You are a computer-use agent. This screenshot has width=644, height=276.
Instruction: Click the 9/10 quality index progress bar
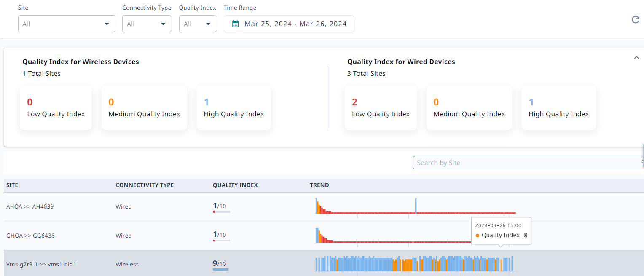click(x=220, y=269)
